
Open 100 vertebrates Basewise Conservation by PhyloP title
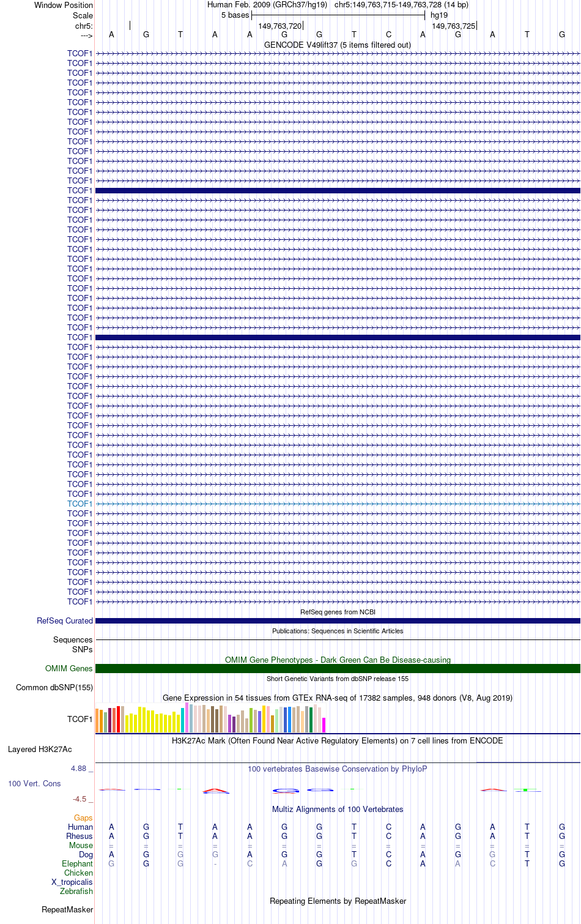tap(338, 769)
